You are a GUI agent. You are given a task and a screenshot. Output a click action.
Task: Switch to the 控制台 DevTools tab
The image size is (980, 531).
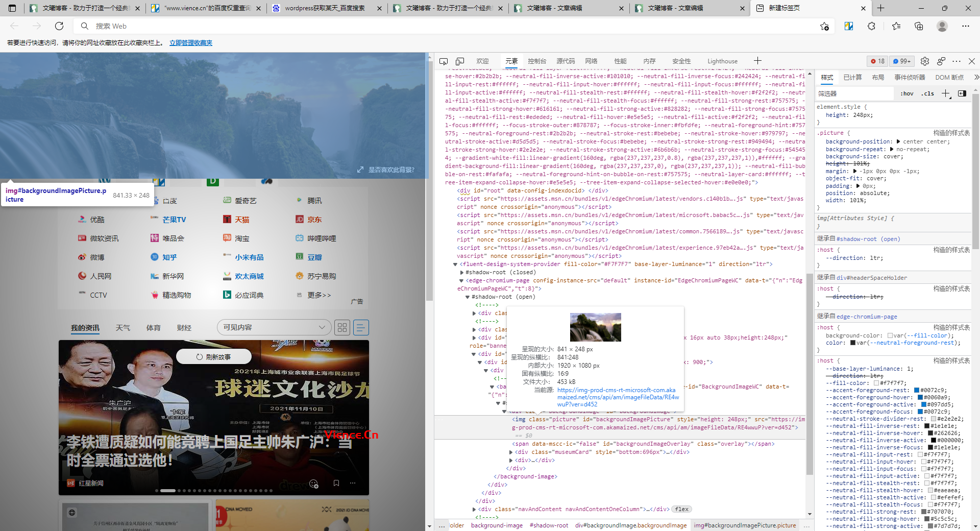(537, 61)
